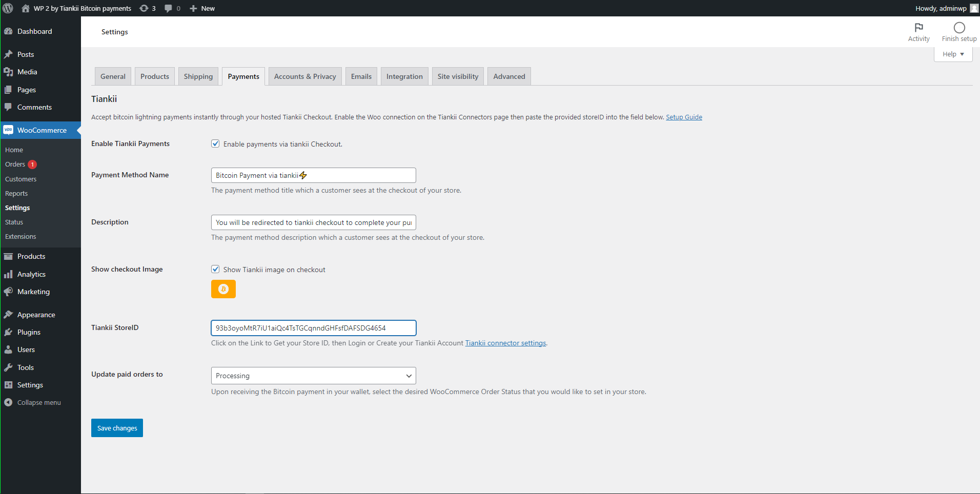Open adminwp user avatar
The image size is (980, 494).
coord(974,8)
